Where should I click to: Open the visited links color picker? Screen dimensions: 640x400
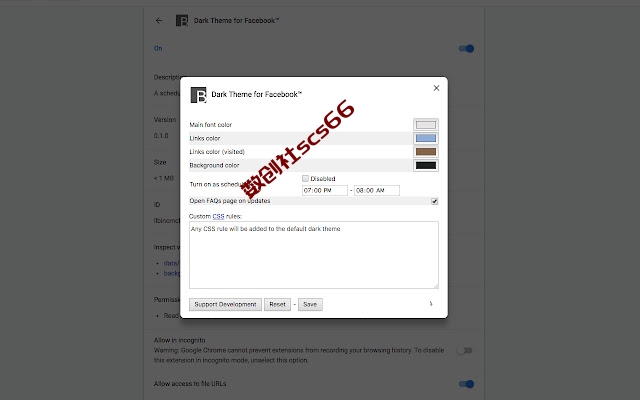(x=426, y=152)
